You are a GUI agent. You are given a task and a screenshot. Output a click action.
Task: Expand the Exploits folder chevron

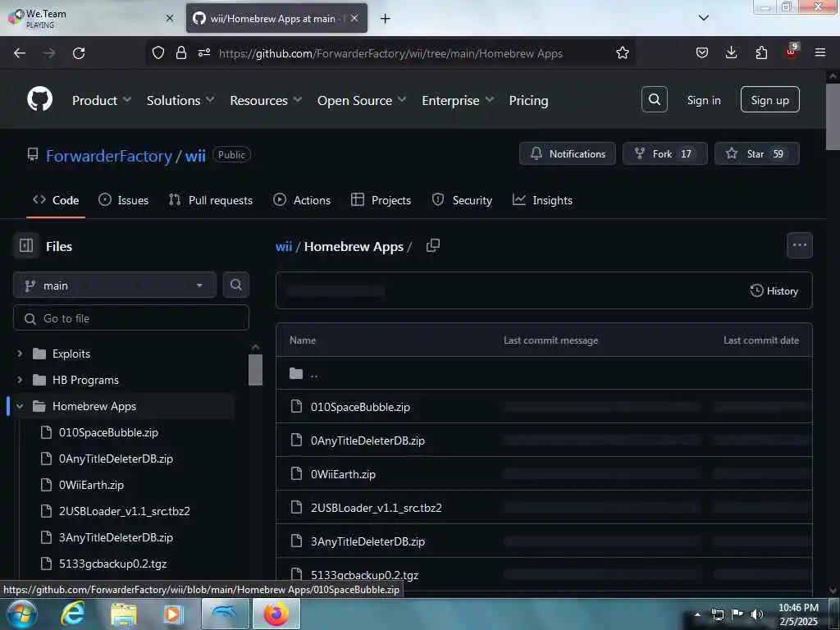point(20,354)
